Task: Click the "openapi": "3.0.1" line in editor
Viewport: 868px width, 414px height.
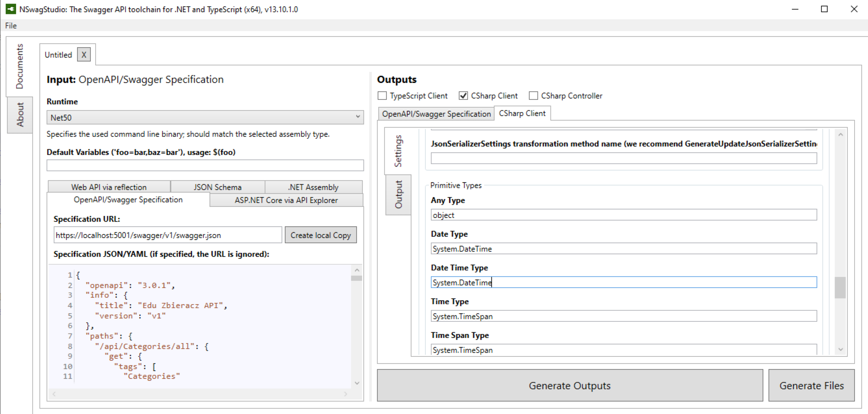Action: tap(130, 285)
